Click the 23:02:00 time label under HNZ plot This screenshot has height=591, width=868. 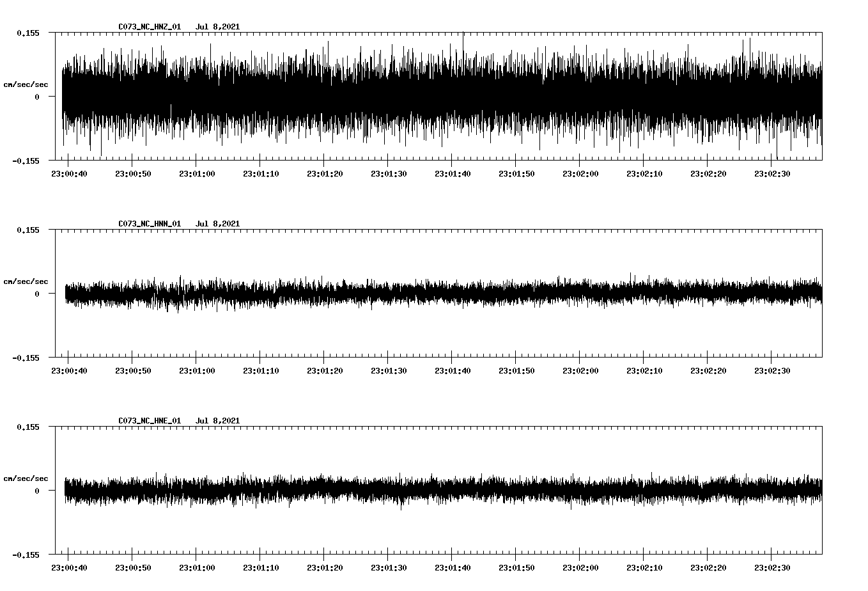(580, 174)
